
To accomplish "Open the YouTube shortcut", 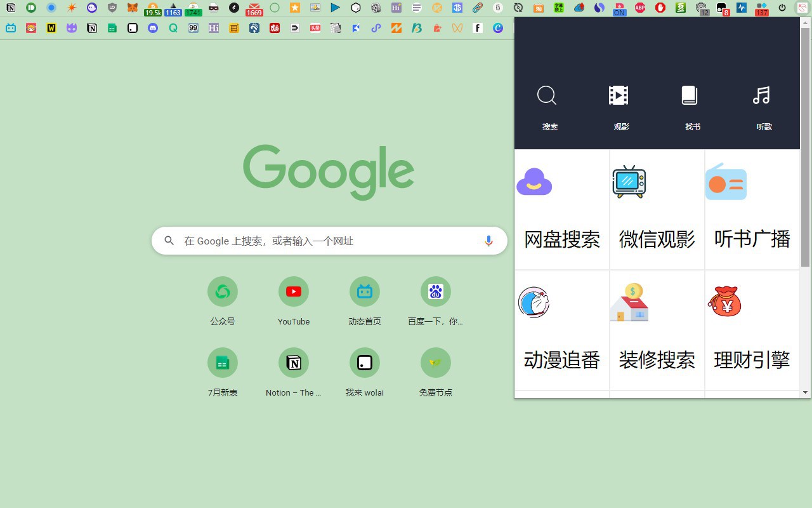I will (294, 301).
